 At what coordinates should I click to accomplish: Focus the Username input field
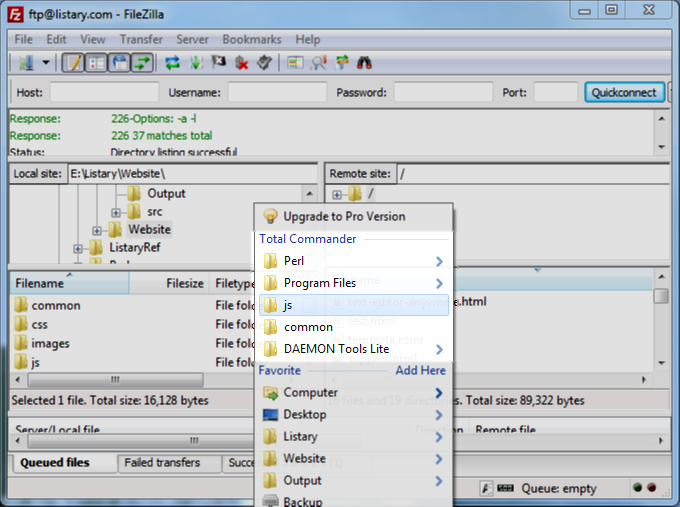pyautogui.click(x=277, y=92)
